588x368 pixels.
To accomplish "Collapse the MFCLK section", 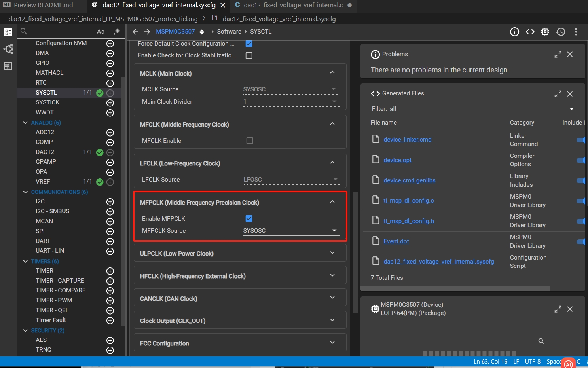I will 332,124.
